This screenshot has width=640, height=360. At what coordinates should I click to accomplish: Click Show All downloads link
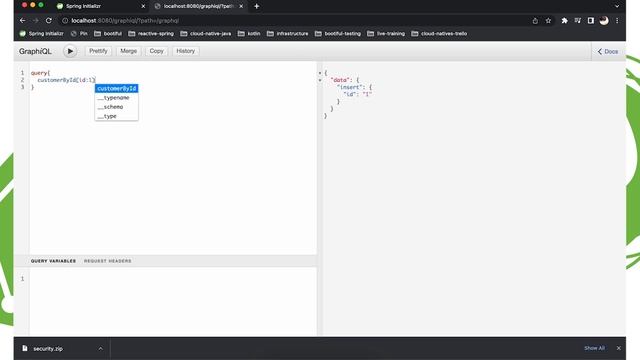pyautogui.click(x=594, y=348)
